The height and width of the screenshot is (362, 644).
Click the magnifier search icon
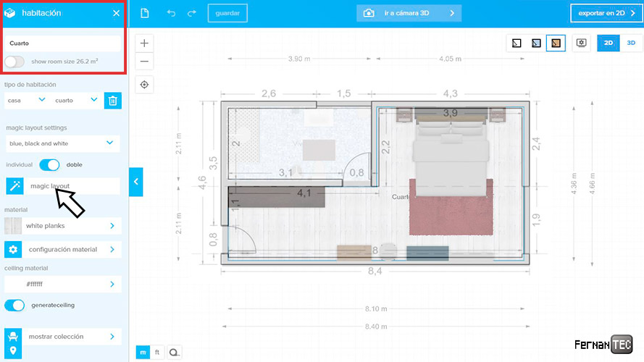(174, 352)
